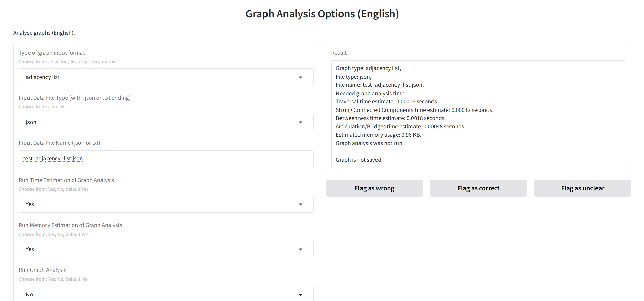
Task: Click inside the Result output text box
Action: pyautogui.click(x=478, y=114)
